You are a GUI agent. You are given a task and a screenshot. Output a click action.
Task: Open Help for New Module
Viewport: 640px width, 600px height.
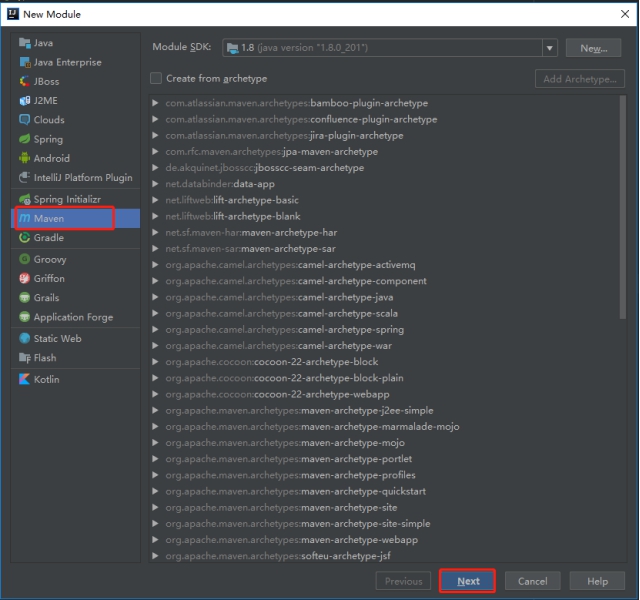tap(597, 581)
